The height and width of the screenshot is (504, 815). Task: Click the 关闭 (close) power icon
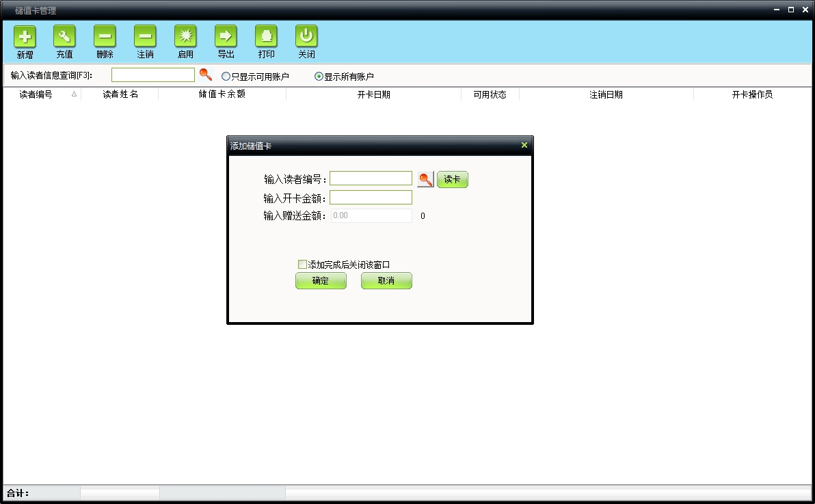point(306,36)
